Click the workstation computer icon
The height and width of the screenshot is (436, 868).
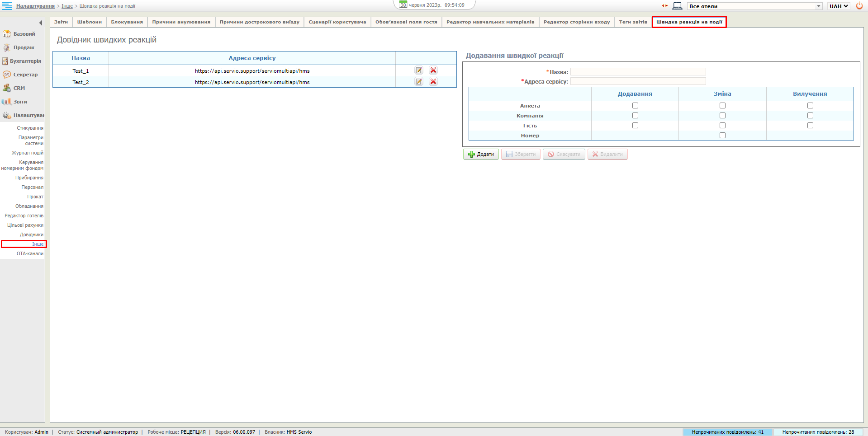[x=677, y=6]
